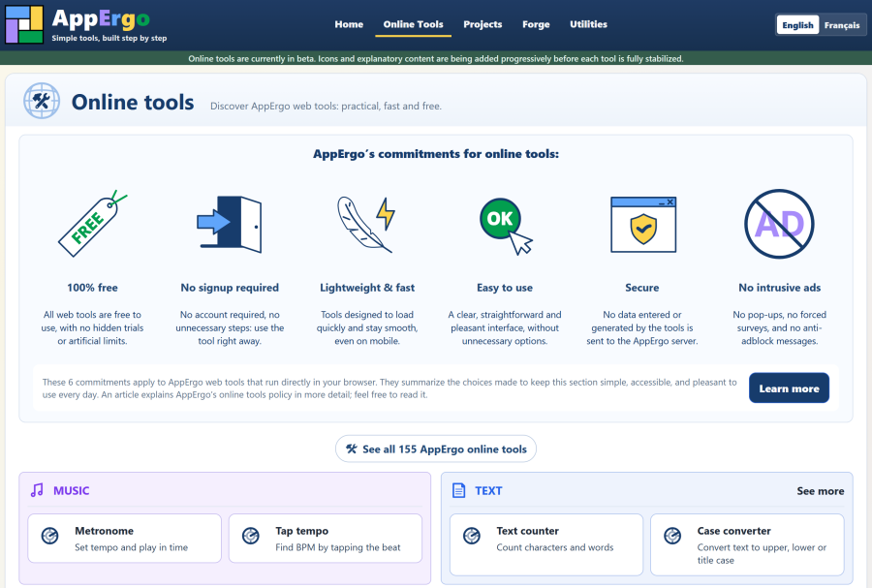This screenshot has width=872, height=588.
Task: Open the Projects menu item
Action: (x=483, y=24)
